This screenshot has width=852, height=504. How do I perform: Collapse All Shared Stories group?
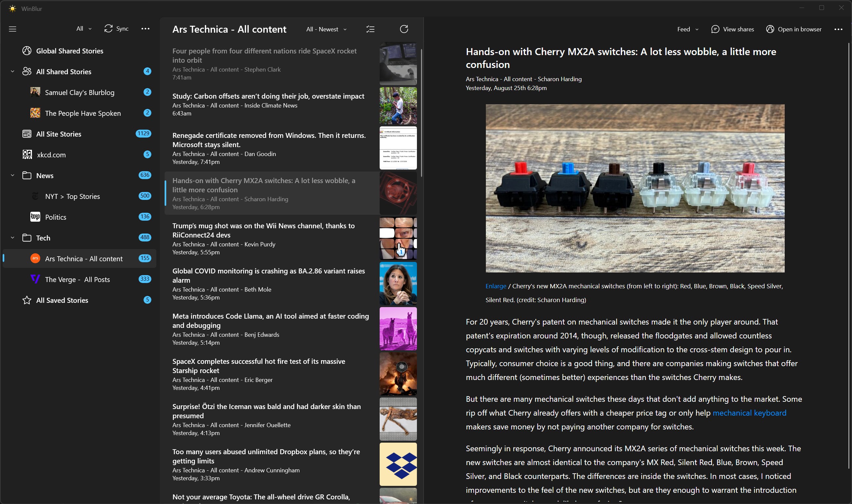(x=13, y=72)
